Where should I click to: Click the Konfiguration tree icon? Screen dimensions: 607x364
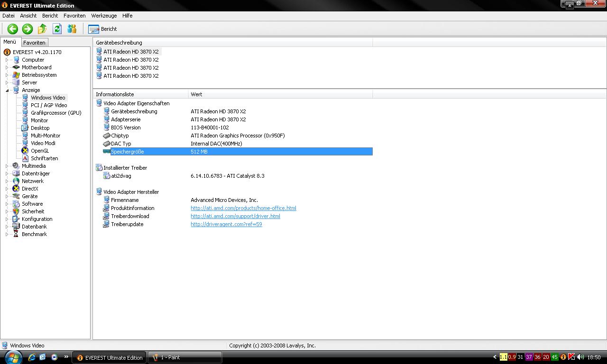coord(16,219)
